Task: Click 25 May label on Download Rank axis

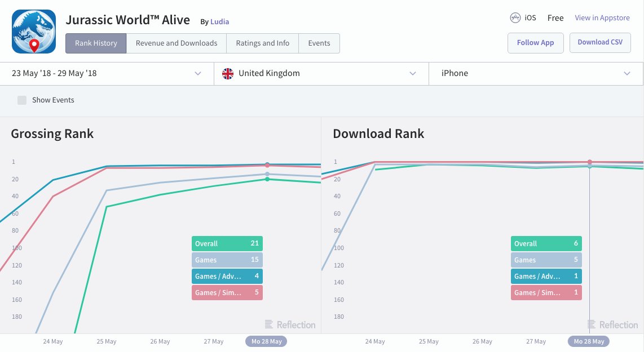Action: point(429,341)
